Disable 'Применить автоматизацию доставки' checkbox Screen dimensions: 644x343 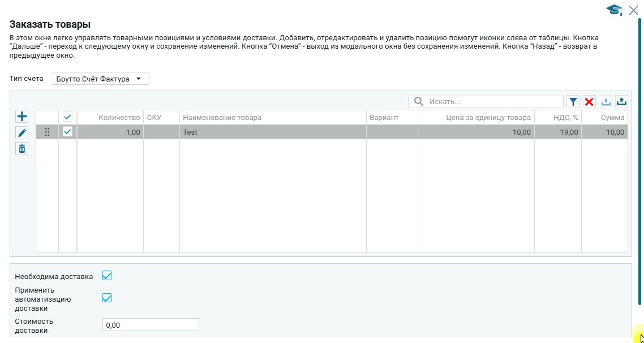pyautogui.click(x=107, y=298)
